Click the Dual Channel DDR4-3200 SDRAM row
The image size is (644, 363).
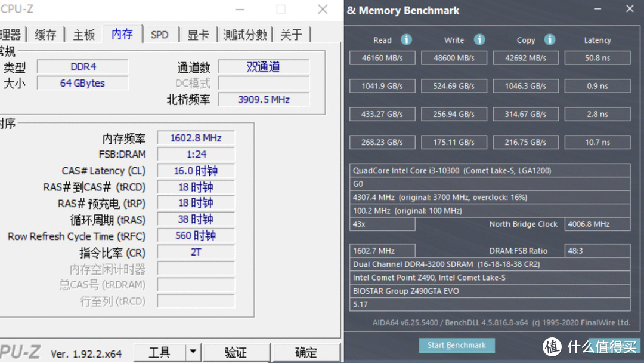click(490, 264)
